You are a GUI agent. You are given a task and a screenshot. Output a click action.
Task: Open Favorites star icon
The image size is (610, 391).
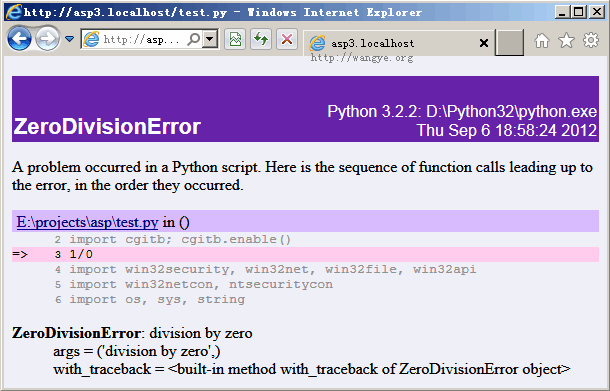(566, 40)
